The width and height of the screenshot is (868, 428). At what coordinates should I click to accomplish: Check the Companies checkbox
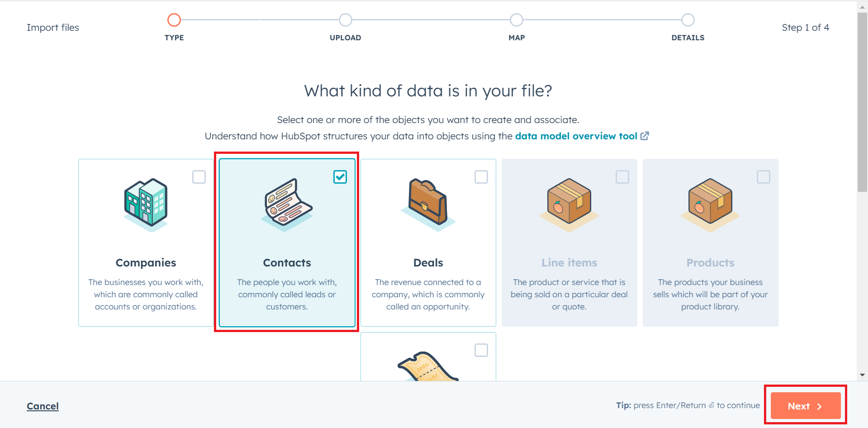pos(199,177)
